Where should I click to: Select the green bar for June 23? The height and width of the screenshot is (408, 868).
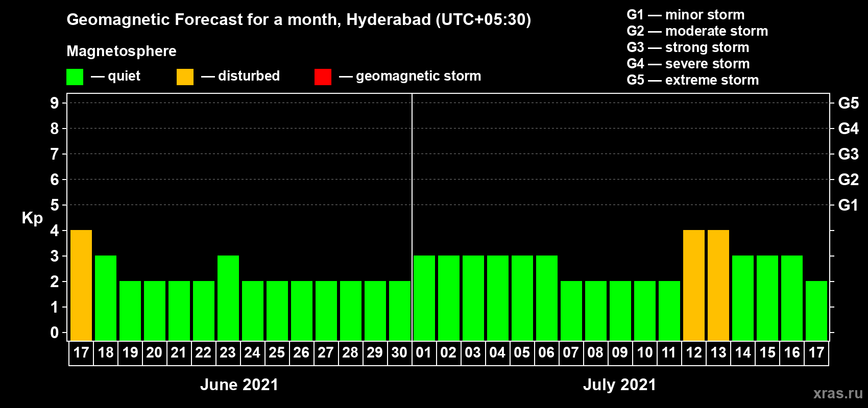click(x=228, y=298)
